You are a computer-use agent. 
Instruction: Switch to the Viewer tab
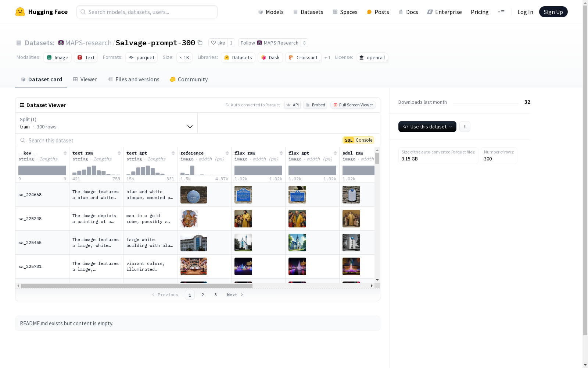click(x=85, y=79)
